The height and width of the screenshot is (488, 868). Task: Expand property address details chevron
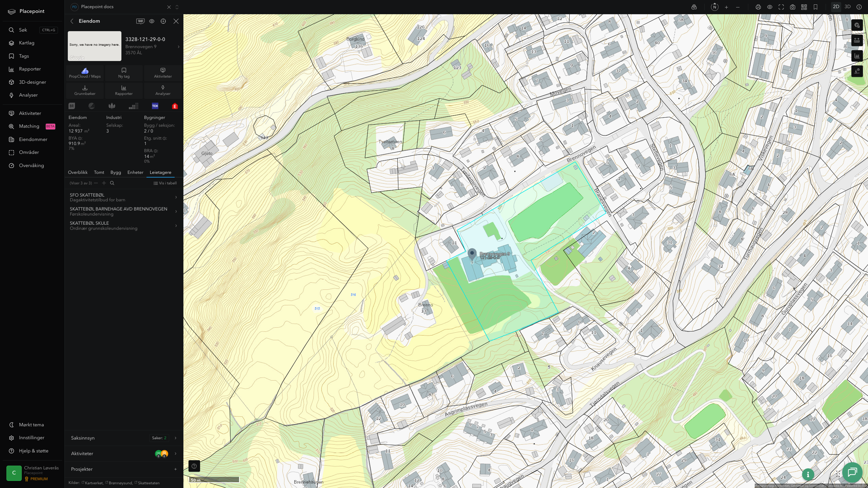[x=179, y=47]
